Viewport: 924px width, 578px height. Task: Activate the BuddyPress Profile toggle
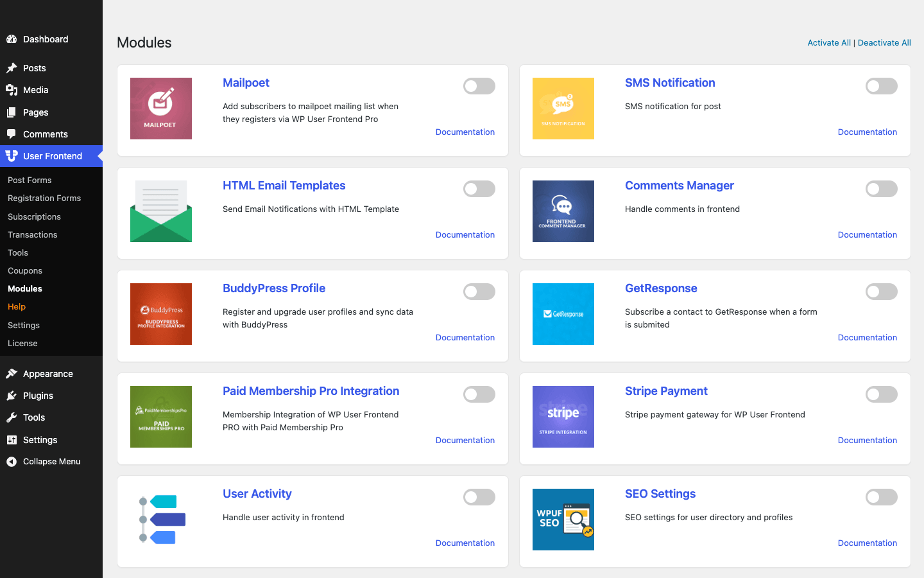pyautogui.click(x=479, y=292)
